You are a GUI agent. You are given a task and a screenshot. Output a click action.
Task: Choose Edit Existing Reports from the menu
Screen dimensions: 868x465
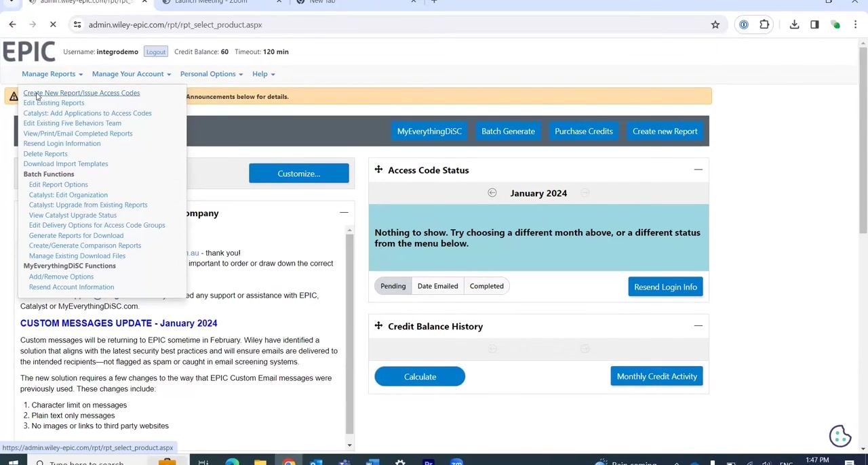point(54,103)
